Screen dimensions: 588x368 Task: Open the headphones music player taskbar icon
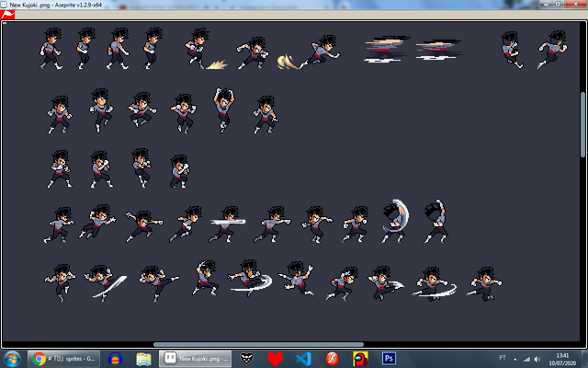click(115, 359)
